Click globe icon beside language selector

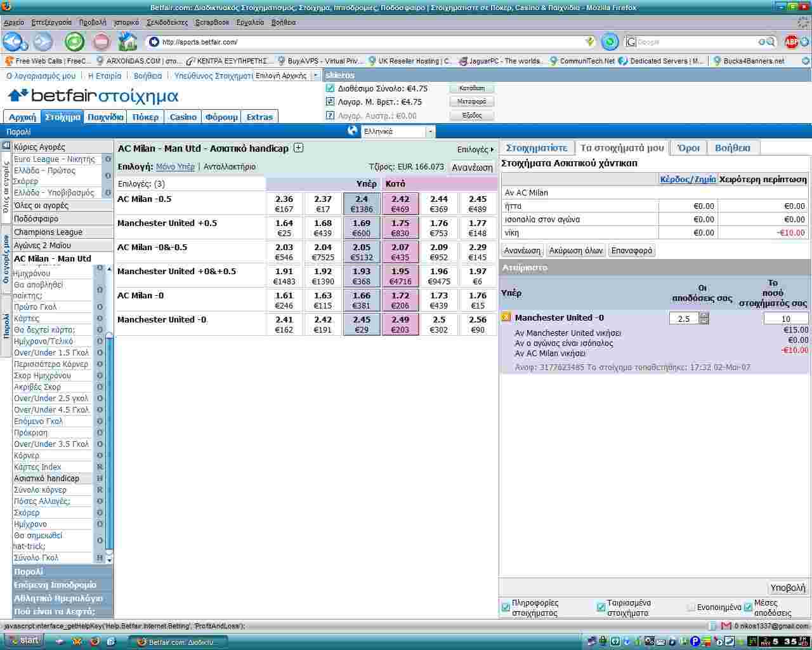(353, 131)
